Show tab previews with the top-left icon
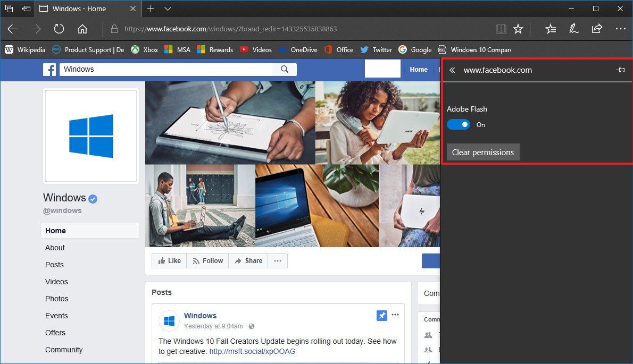 tap(9, 9)
